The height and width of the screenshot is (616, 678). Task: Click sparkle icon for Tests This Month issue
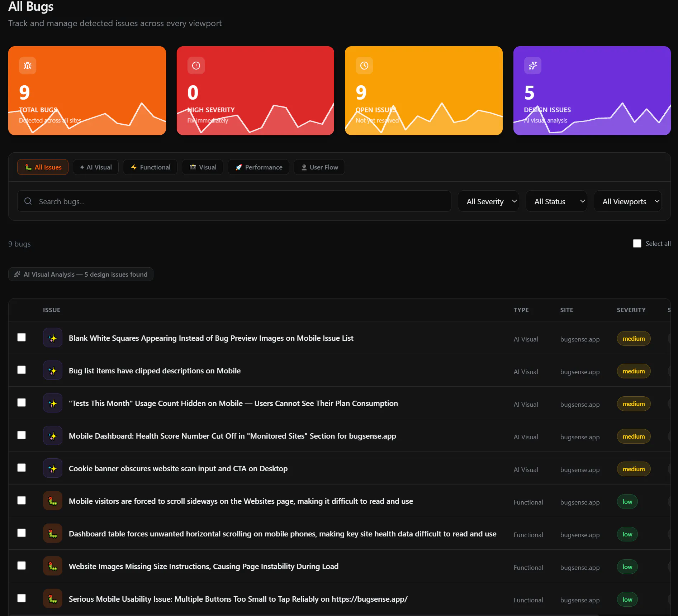53,403
